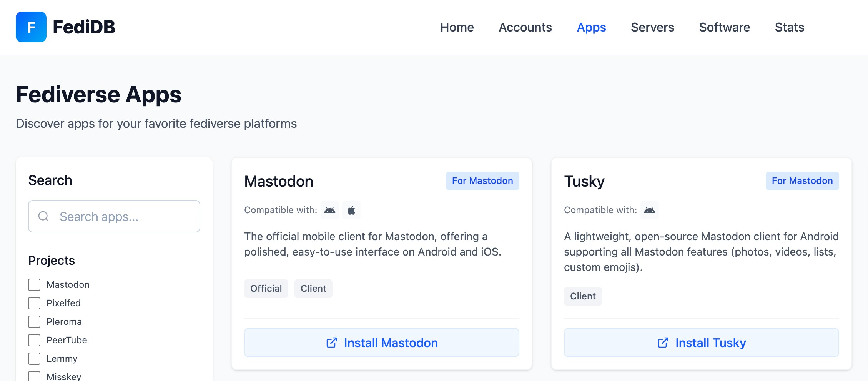
Task: Click the Android icon on Tusky card
Action: point(650,210)
